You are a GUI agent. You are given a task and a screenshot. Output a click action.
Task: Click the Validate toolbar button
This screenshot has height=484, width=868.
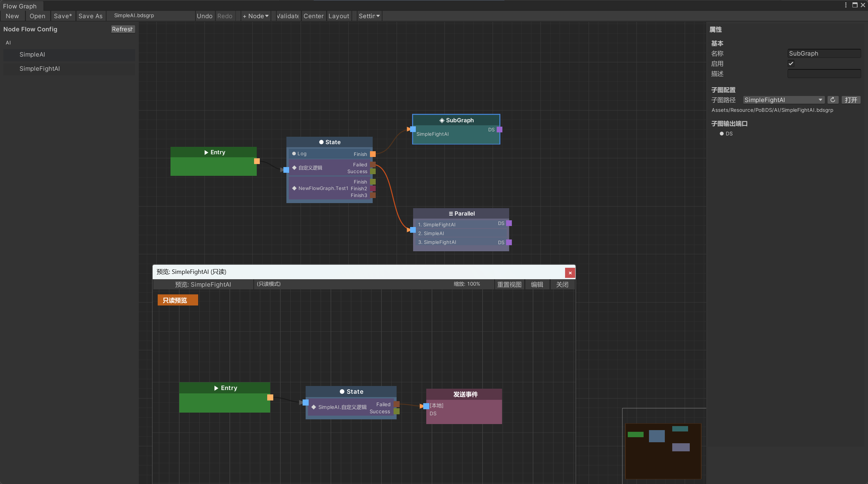(288, 16)
